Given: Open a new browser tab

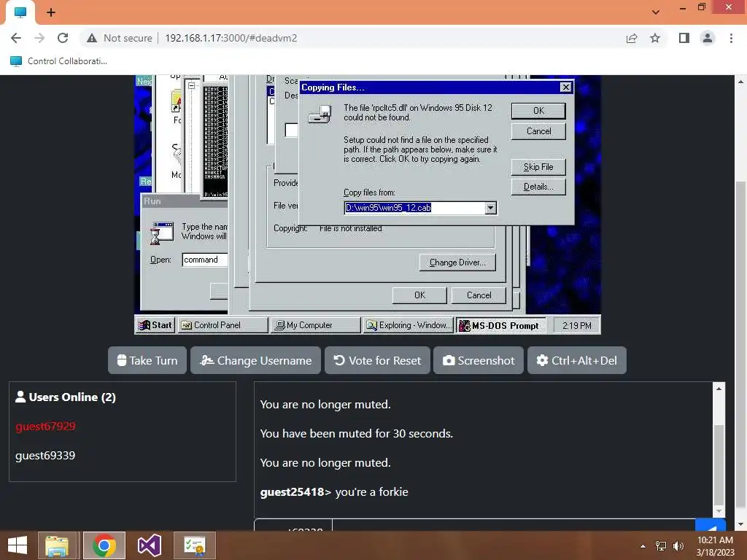Looking at the screenshot, I should (x=51, y=12).
